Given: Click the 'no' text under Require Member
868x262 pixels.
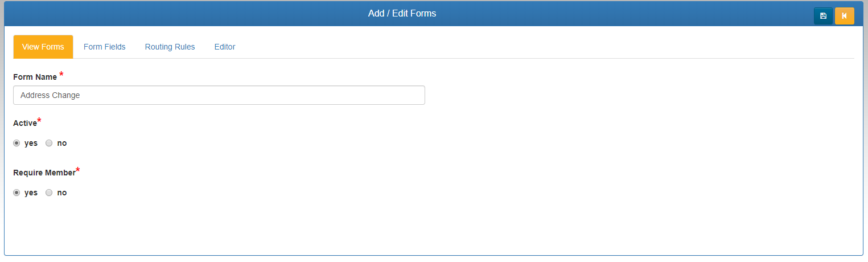Looking at the screenshot, I should click(62, 193).
